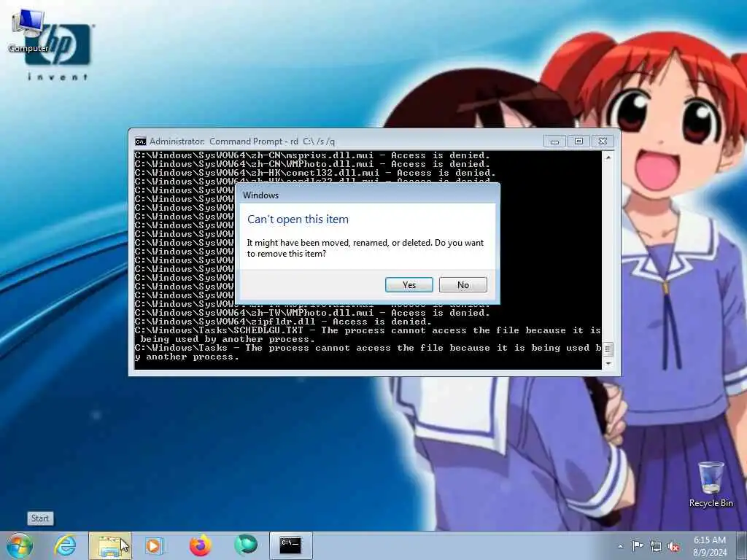Screen dimensions: 747x560
Task: Open the clock showing 6:15 AM
Action: pos(709,546)
